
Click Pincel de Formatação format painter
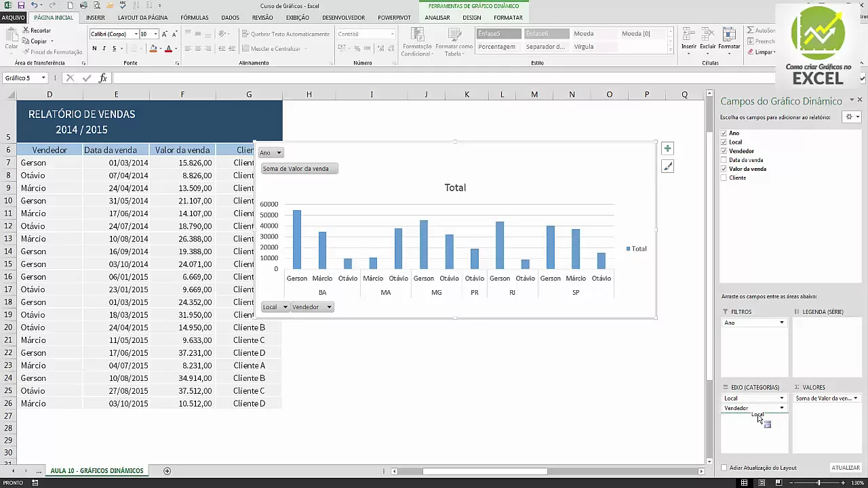coord(52,52)
